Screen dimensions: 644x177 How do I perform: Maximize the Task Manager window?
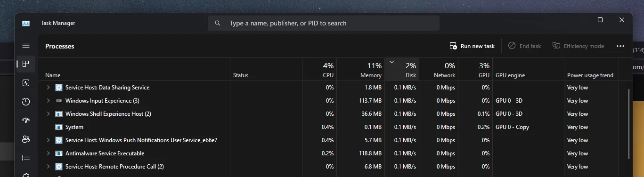pyautogui.click(x=600, y=20)
